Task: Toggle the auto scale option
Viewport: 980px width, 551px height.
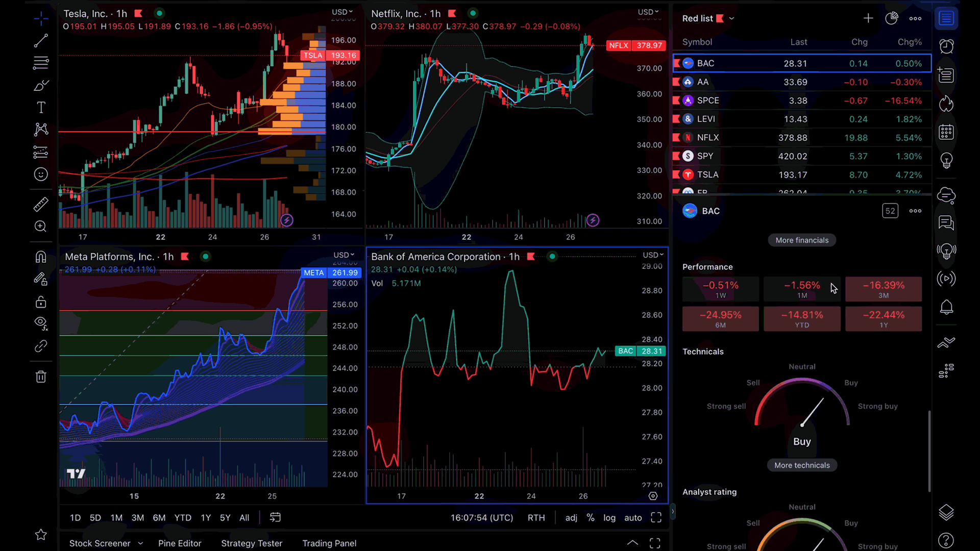Action: pyautogui.click(x=633, y=518)
